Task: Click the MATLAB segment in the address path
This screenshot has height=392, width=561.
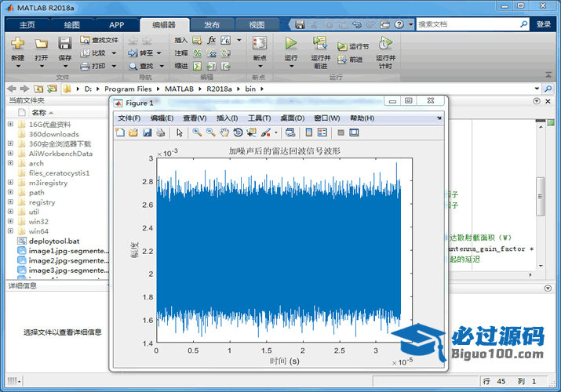Action: 179,89
